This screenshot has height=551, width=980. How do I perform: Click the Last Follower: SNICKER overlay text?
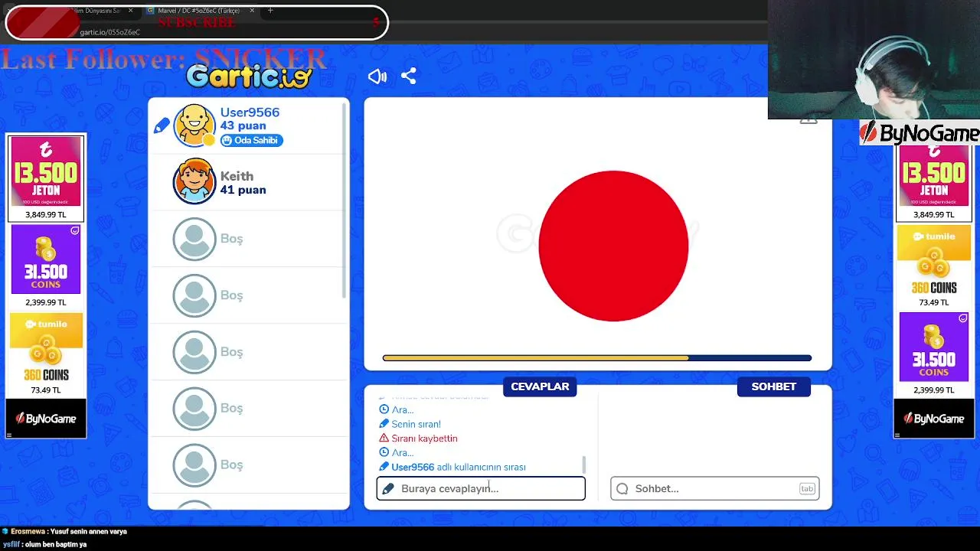point(164,58)
